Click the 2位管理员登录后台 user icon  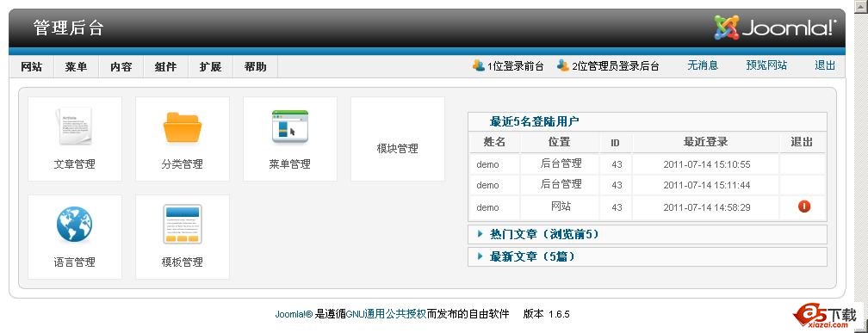tap(563, 65)
